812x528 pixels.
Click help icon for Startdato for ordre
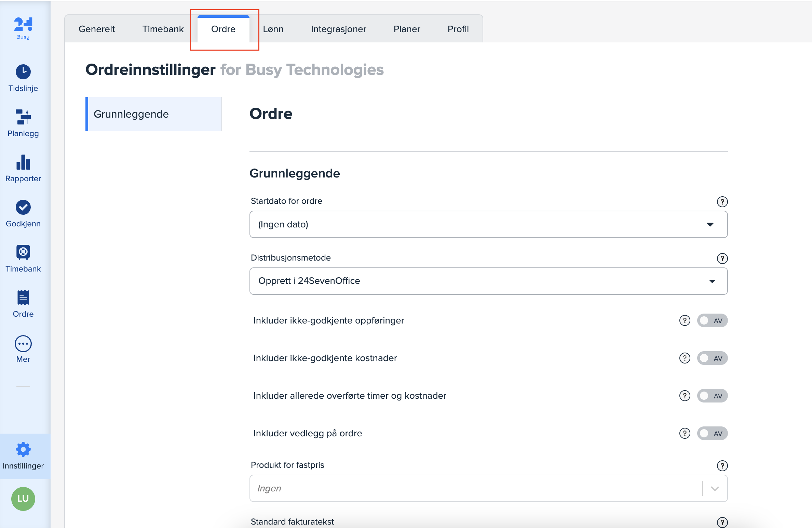tap(722, 202)
